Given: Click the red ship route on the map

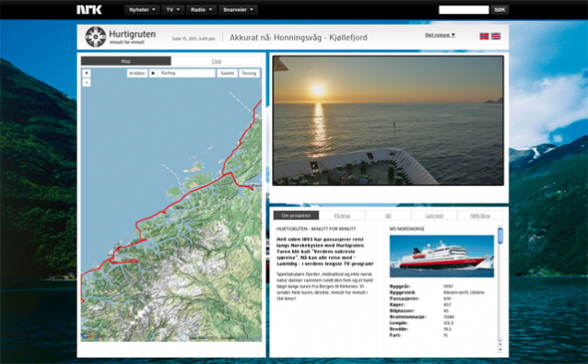Looking at the screenshot, I should pos(190,192).
